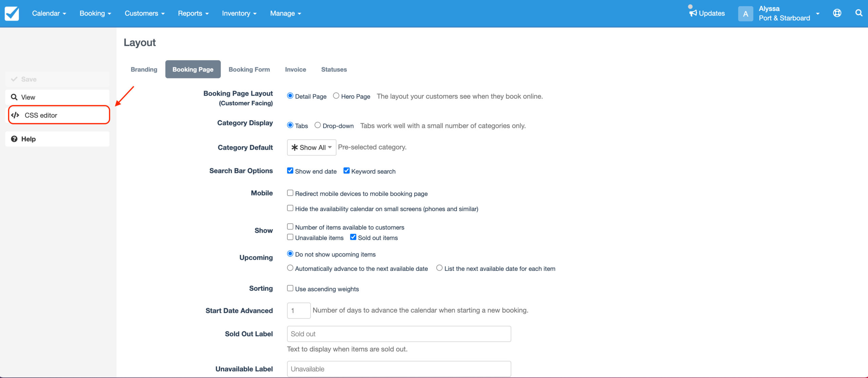Open the Statuses tab
The height and width of the screenshot is (378, 868).
pos(334,69)
